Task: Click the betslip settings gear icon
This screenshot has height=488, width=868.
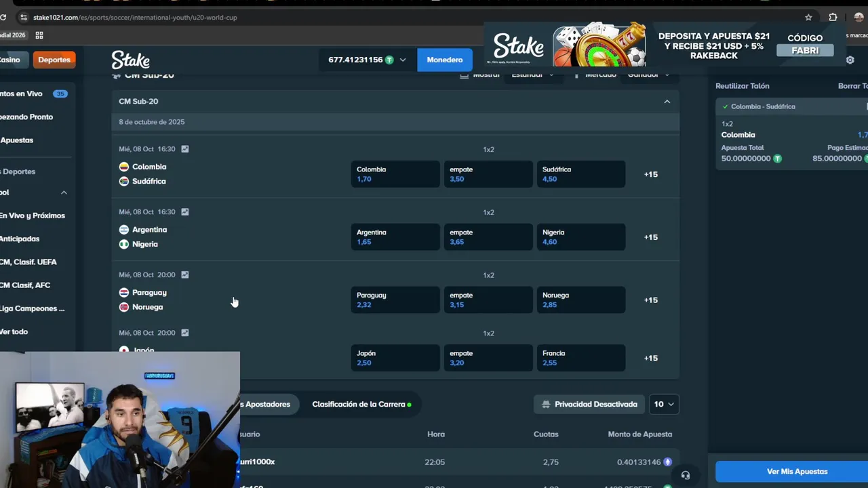Action: coord(850,60)
